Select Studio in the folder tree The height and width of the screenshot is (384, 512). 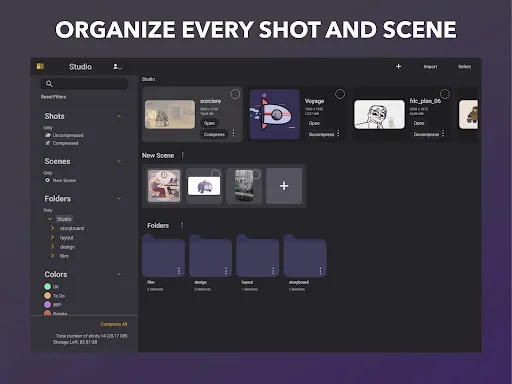tap(64, 219)
